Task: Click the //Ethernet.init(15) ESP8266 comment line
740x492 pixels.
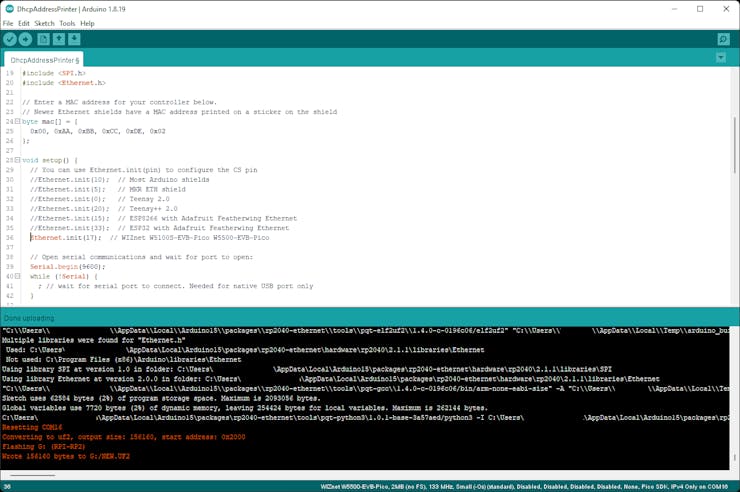Action: coord(163,218)
